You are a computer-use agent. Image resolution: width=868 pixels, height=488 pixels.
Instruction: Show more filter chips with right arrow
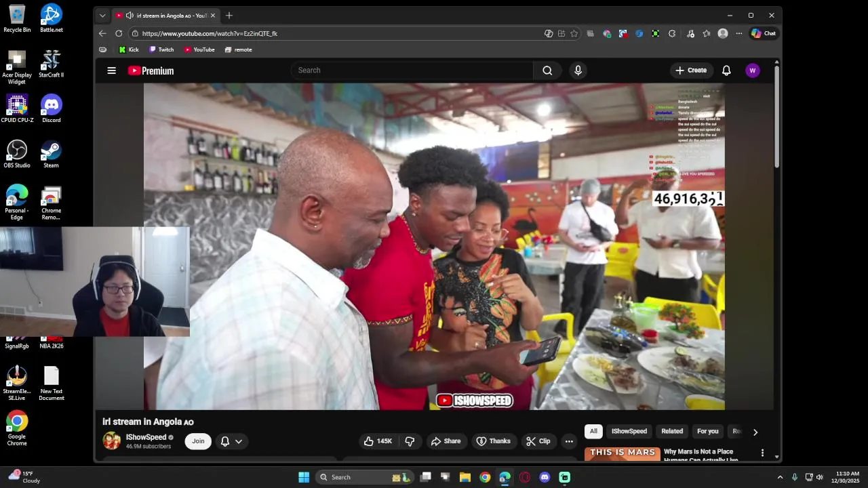[x=755, y=432]
